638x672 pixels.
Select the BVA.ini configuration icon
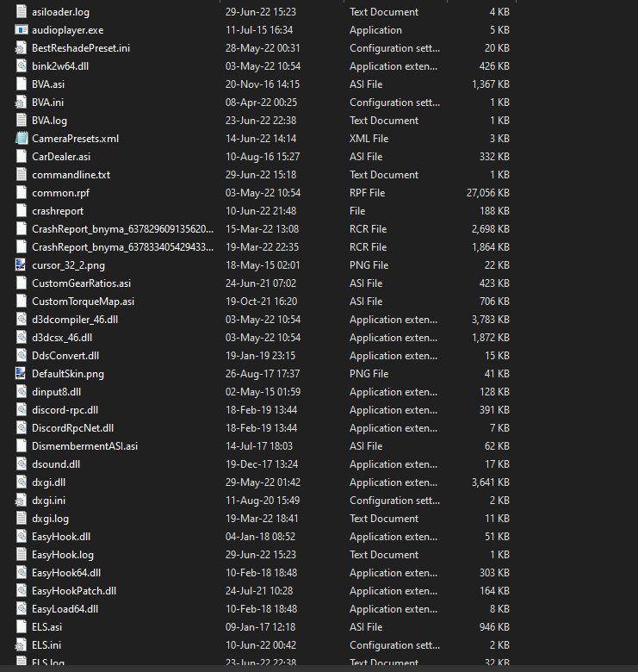(21, 103)
